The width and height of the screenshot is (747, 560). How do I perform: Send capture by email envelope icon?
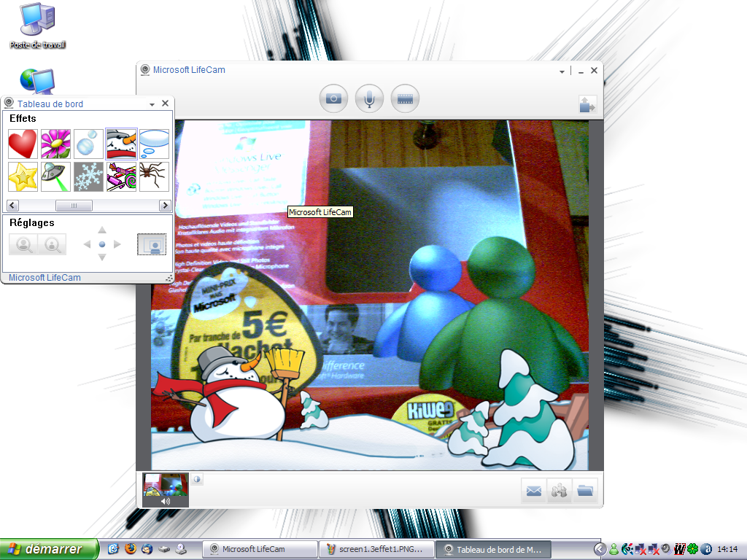533,491
